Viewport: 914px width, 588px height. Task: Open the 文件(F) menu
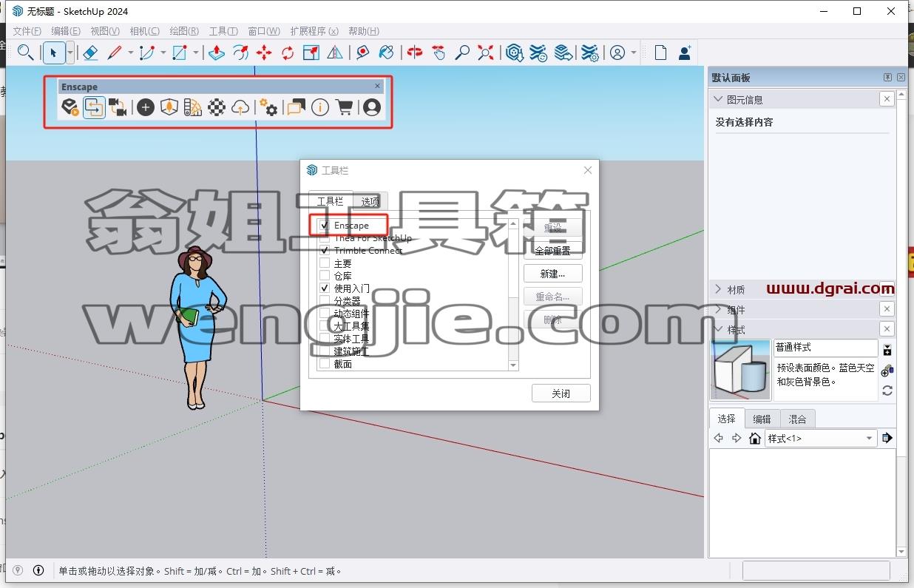pyautogui.click(x=27, y=31)
